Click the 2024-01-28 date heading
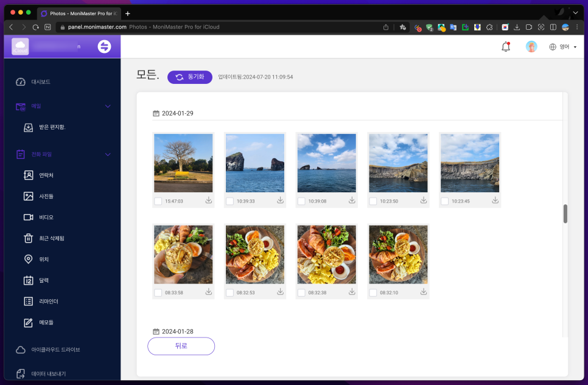Screen dimensions: 588x385 click(177, 331)
